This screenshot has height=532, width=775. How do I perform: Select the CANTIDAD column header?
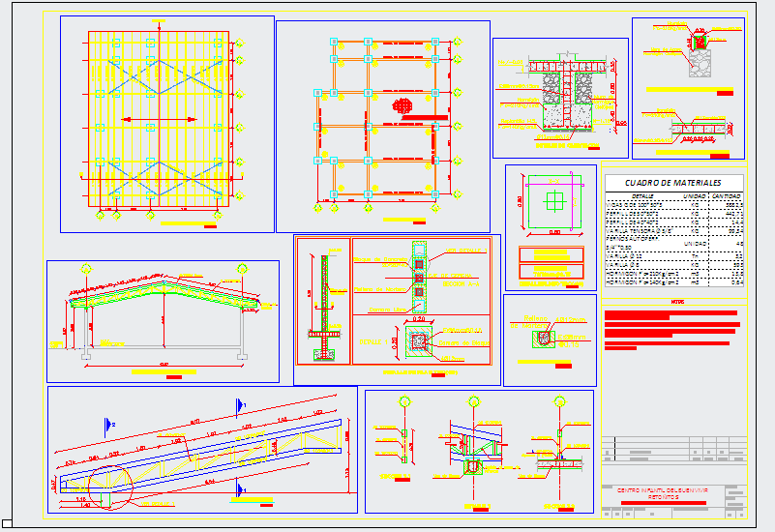point(727,195)
